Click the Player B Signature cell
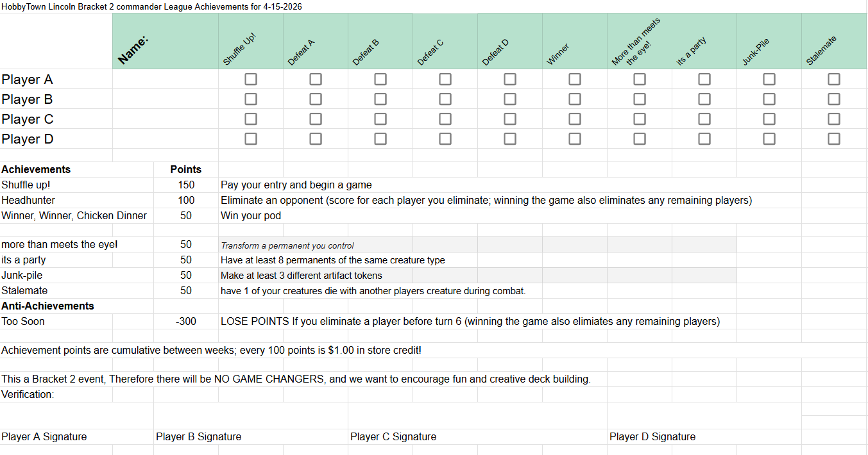 click(250, 437)
